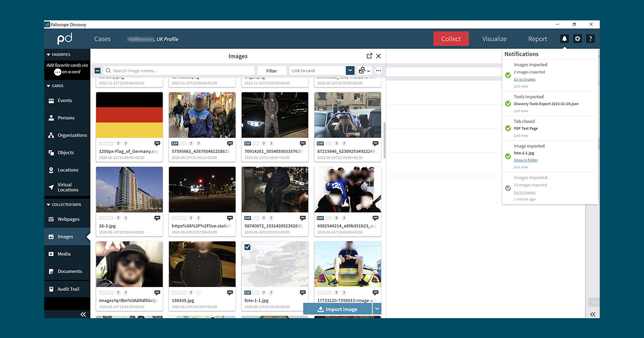Collapse the left sidebar with double-chevron

click(x=83, y=314)
